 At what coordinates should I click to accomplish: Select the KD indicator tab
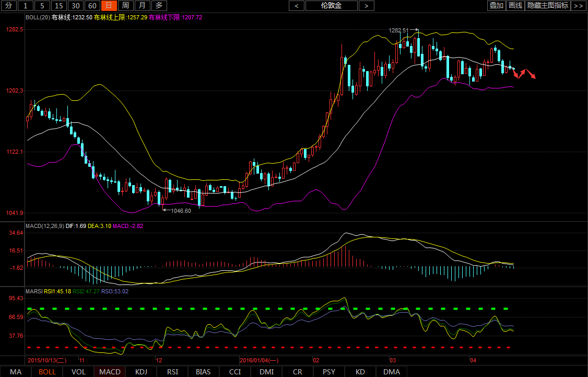click(x=360, y=372)
